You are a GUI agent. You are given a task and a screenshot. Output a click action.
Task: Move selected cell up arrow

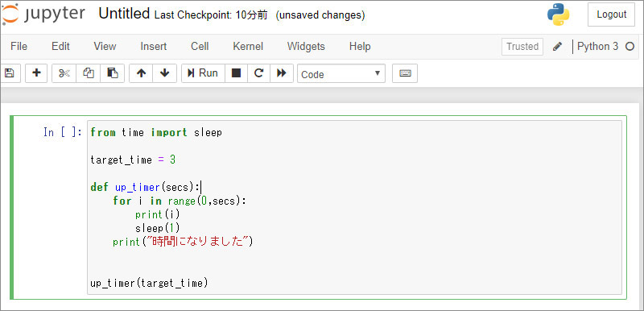click(141, 73)
